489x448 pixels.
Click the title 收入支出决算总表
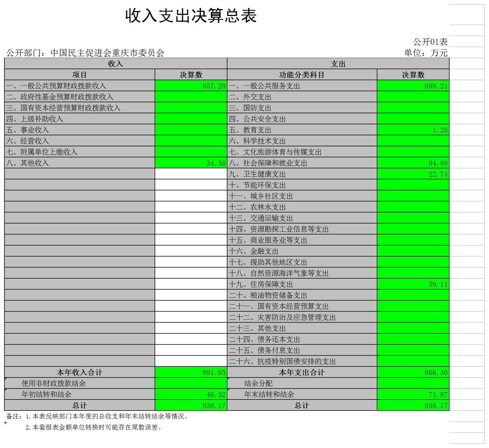click(x=191, y=16)
